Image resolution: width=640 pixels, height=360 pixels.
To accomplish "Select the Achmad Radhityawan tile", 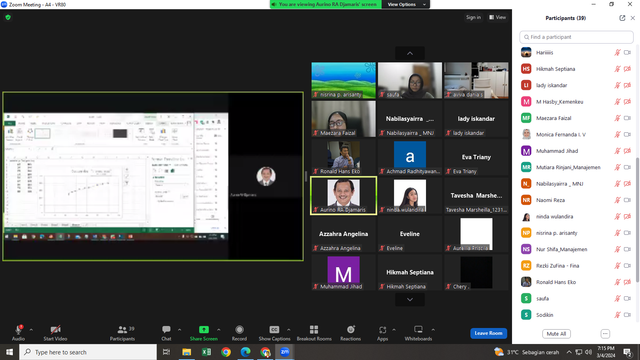I will [410, 157].
